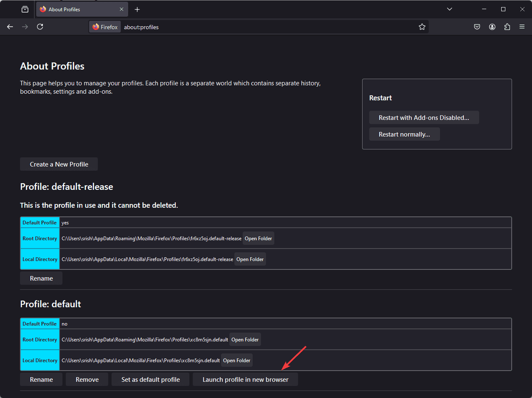The image size is (532, 398).
Task: Click the about:profiles address bar
Action: [x=266, y=27]
